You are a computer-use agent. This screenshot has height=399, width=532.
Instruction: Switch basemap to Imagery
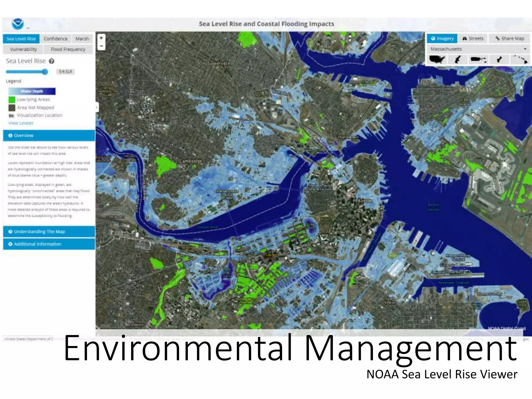(x=442, y=39)
